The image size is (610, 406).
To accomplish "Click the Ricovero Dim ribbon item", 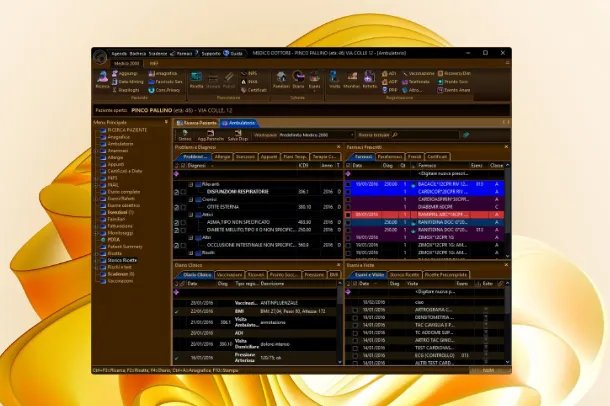I will coord(454,73).
